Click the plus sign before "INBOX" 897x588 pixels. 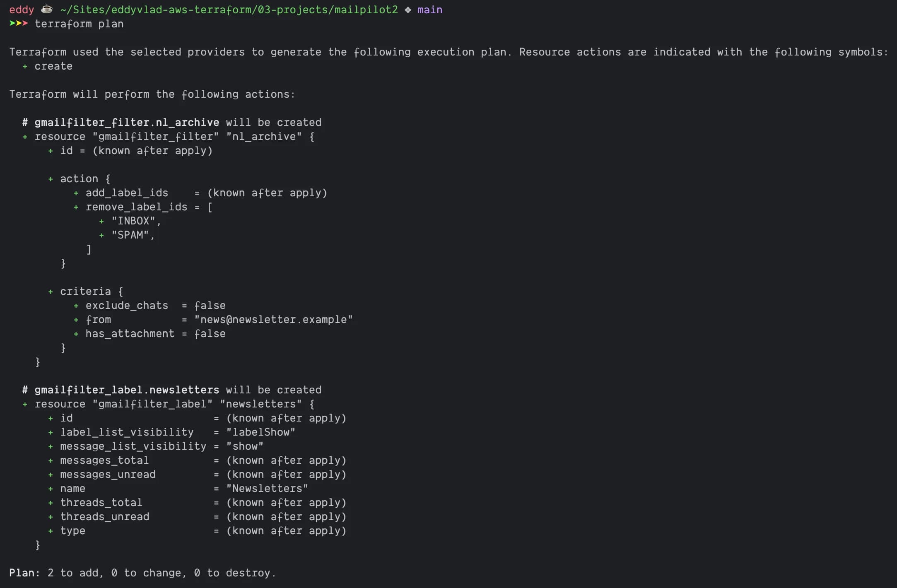click(x=101, y=221)
